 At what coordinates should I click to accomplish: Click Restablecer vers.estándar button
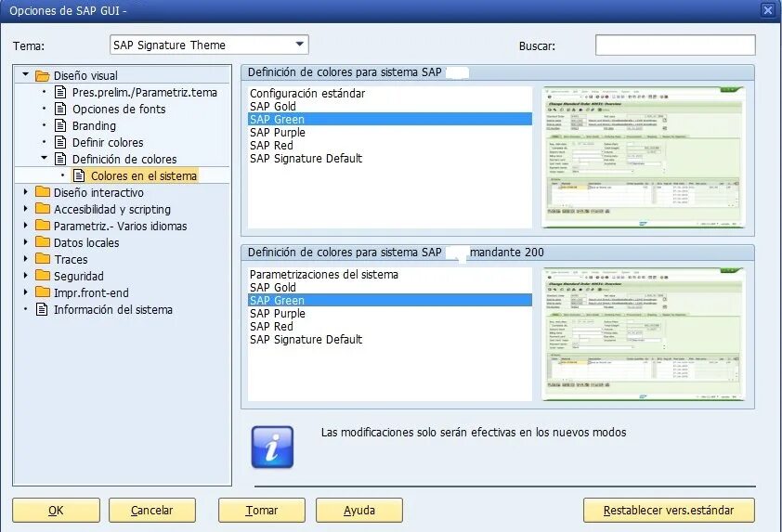669,510
